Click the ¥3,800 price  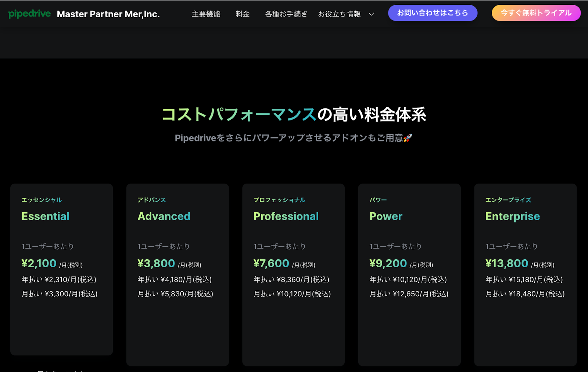156,263
